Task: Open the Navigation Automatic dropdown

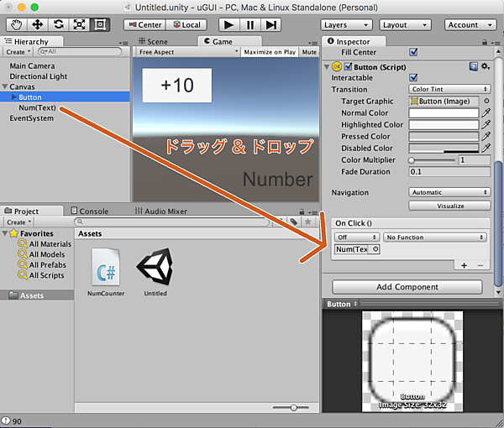Action: click(449, 192)
